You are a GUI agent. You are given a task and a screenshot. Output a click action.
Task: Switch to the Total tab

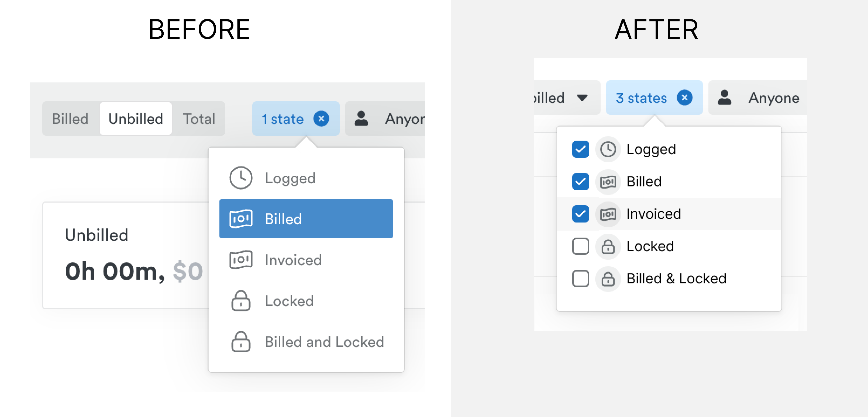pos(199,119)
